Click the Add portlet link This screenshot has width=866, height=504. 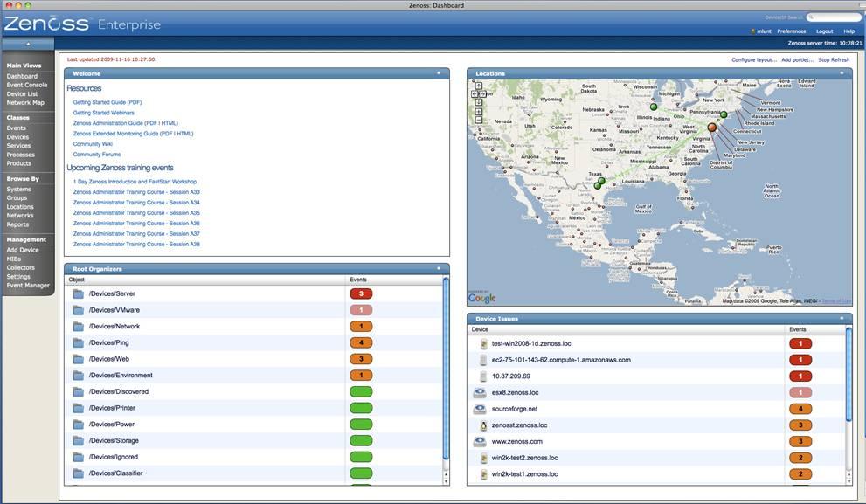(797, 59)
